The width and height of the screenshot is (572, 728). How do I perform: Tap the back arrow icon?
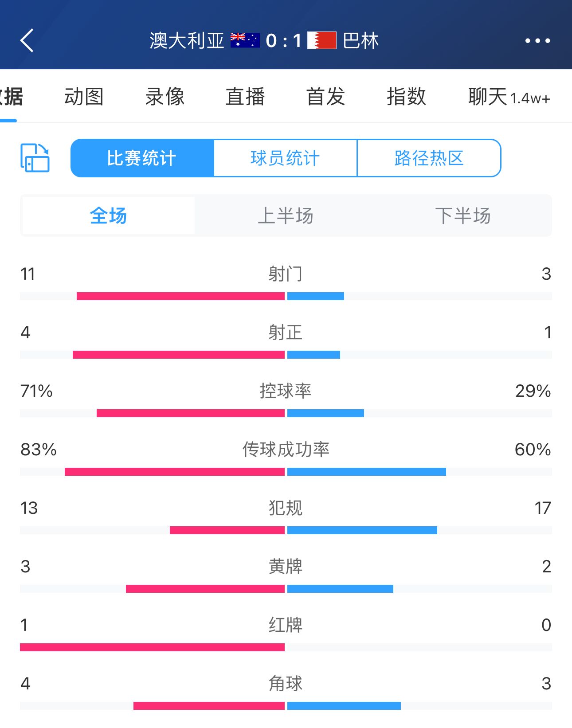pos(27,41)
